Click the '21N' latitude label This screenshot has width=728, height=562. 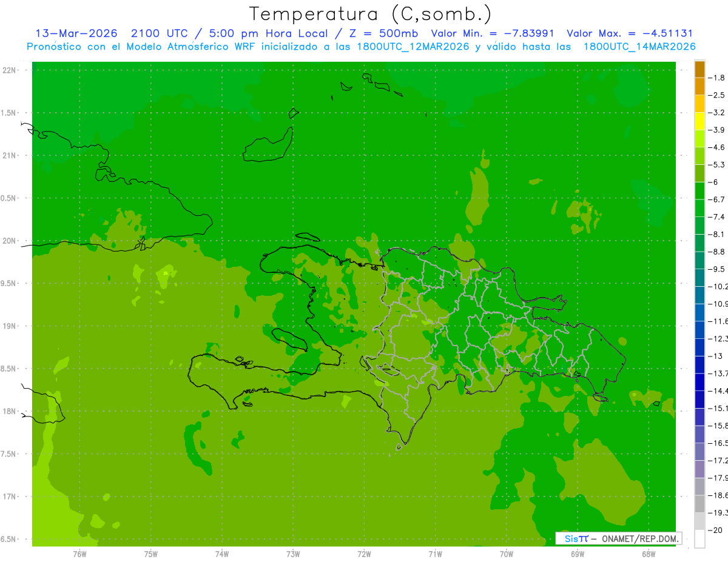point(10,156)
